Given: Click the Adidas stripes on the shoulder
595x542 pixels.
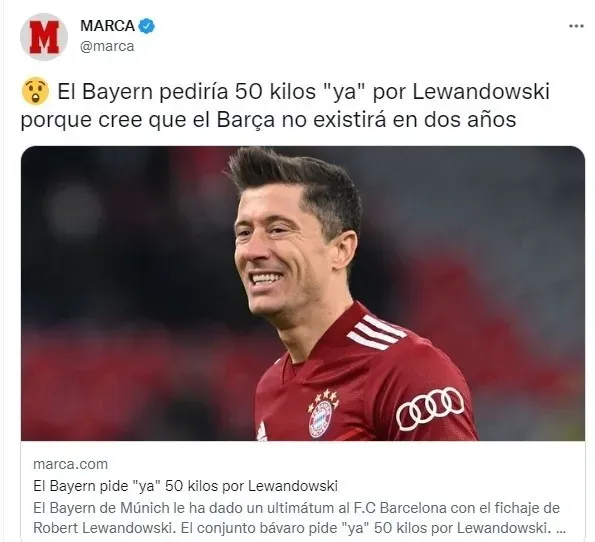Looking at the screenshot, I should 377,332.
